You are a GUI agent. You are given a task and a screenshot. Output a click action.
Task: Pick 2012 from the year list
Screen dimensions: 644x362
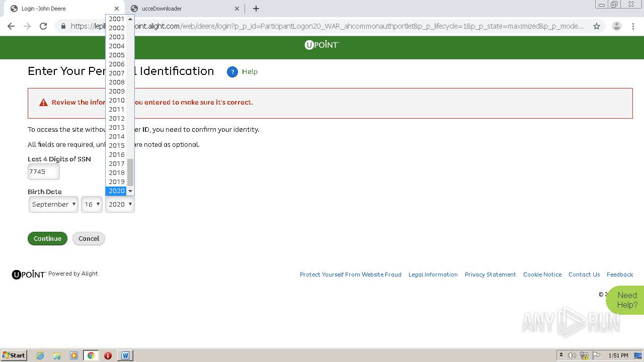[116, 119]
